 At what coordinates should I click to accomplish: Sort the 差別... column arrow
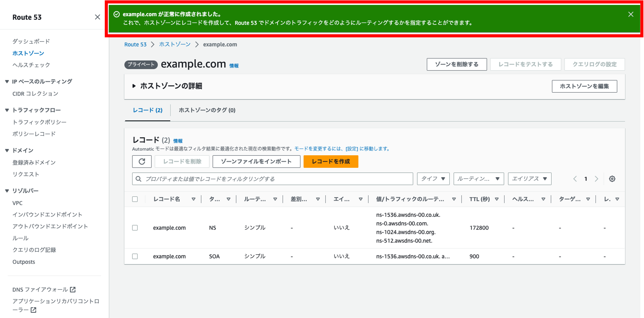[x=318, y=199]
